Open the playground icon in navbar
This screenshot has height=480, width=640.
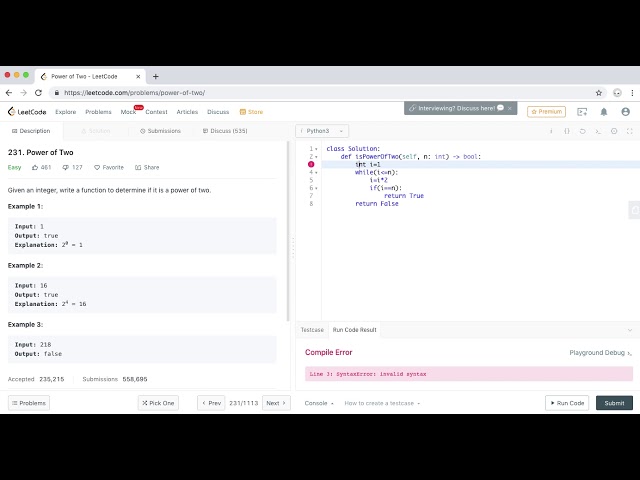point(582,112)
